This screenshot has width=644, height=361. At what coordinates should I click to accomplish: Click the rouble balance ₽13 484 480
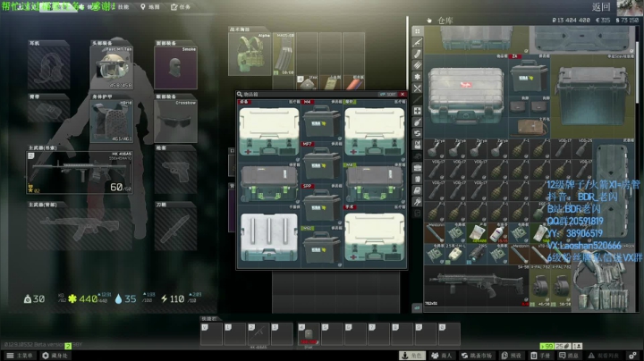(x=571, y=20)
